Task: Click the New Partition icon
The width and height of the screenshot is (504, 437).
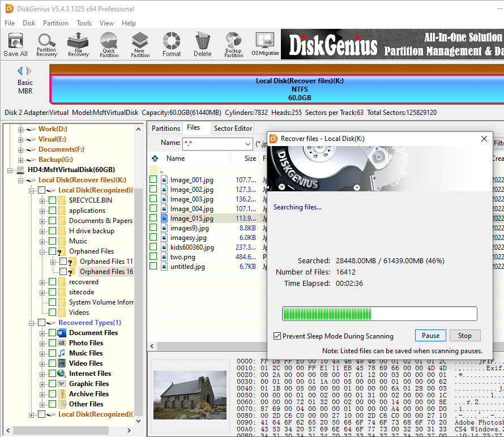Action: (x=140, y=44)
